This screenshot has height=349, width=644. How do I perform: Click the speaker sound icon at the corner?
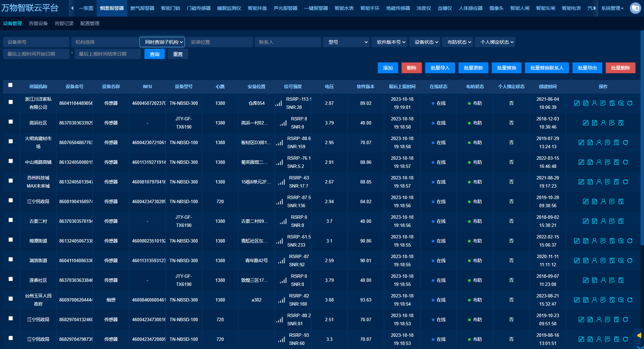click(x=639, y=335)
